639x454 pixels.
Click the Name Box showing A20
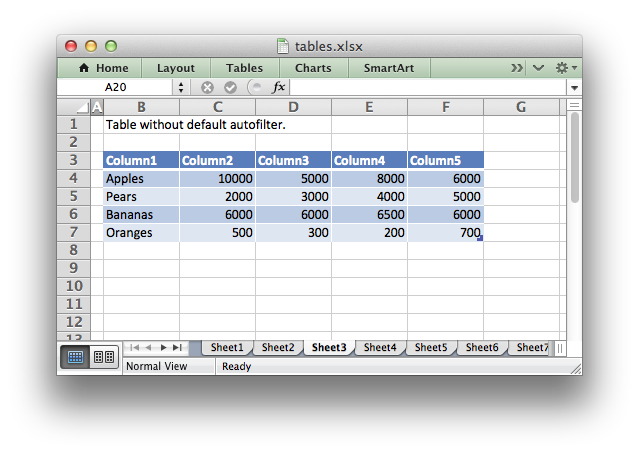pyautogui.click(x=116, y=87)
